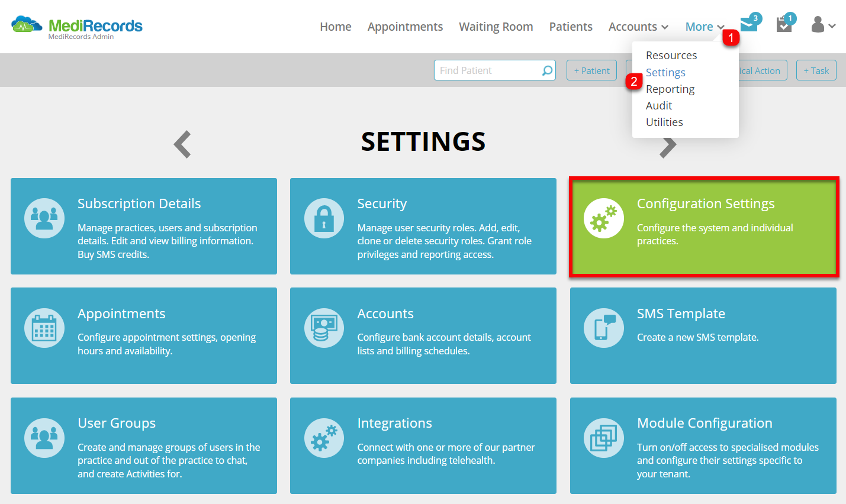Viewport: 846px width, 504px height.
Task: Open the Module Configuration tile title
Action: point(705,423)
